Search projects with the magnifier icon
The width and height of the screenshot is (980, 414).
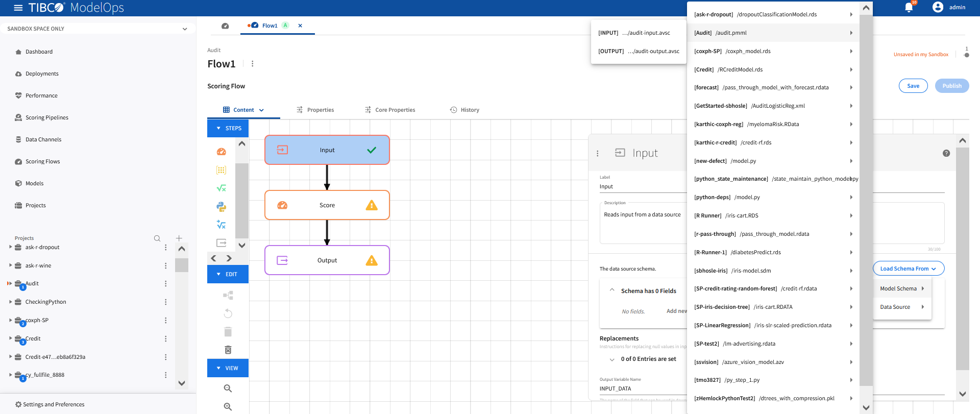(x=157, y=238)
